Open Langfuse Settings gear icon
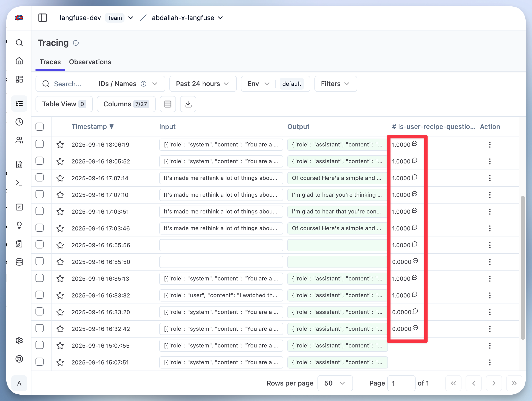The height and width of the screenshot is (401, 532). click(19, 341)
